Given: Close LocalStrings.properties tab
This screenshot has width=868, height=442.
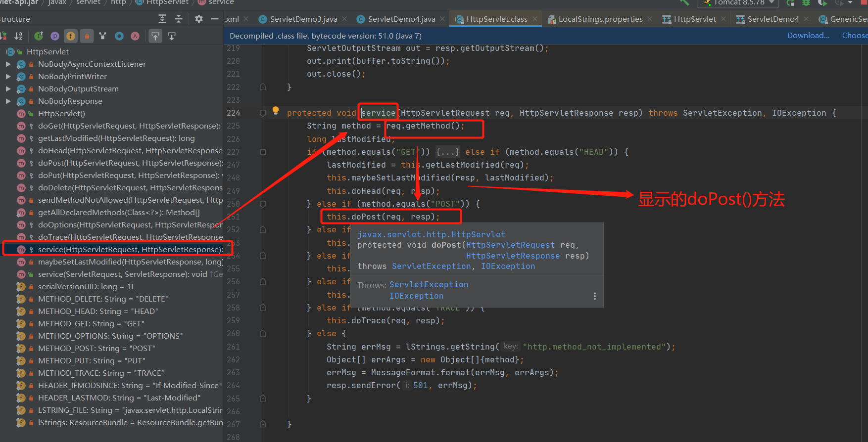Looking at the screenshot, I should 650,19.
